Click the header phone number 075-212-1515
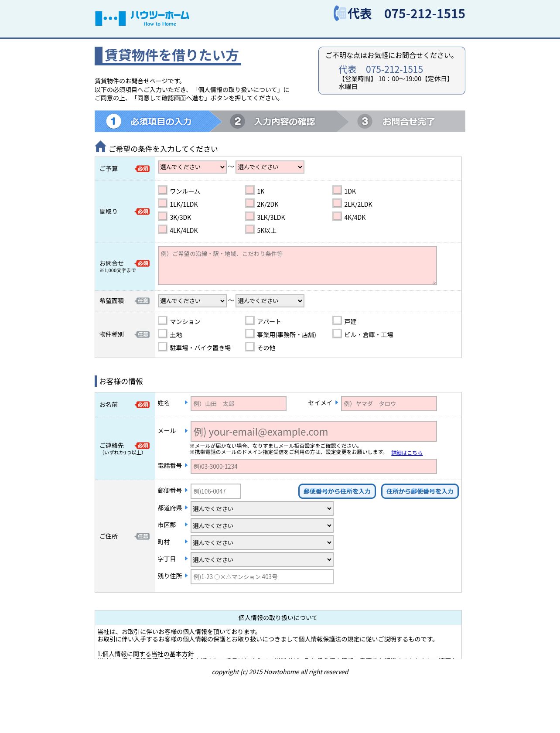Viewport: 560px width, 733px height. point(424,14)
